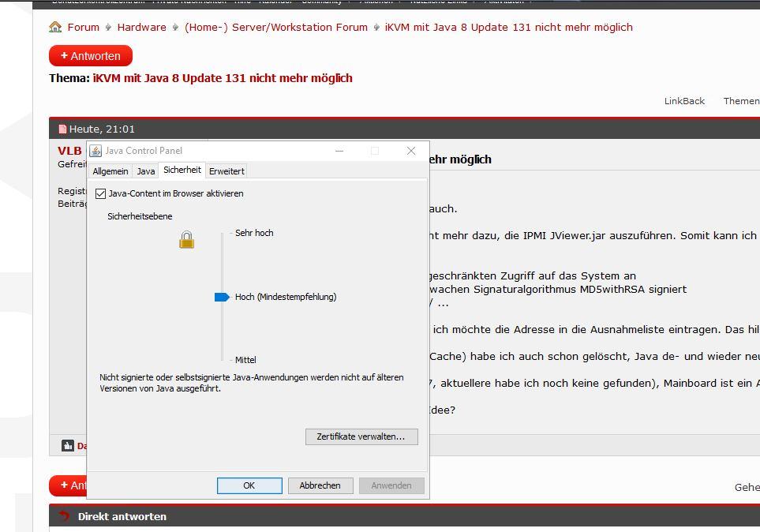Click the VLB username link
The image size is (760, 532).
(x=69, y=151)
